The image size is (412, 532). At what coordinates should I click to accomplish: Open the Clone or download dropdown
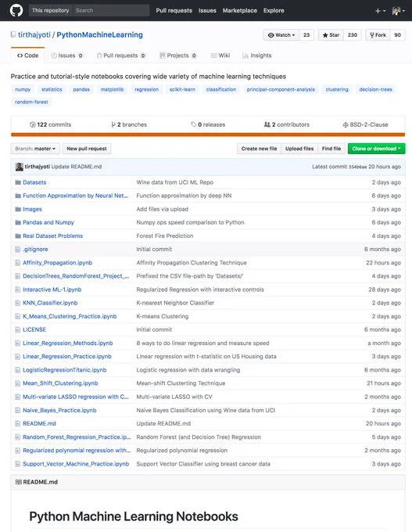click(x=376, y=149)
